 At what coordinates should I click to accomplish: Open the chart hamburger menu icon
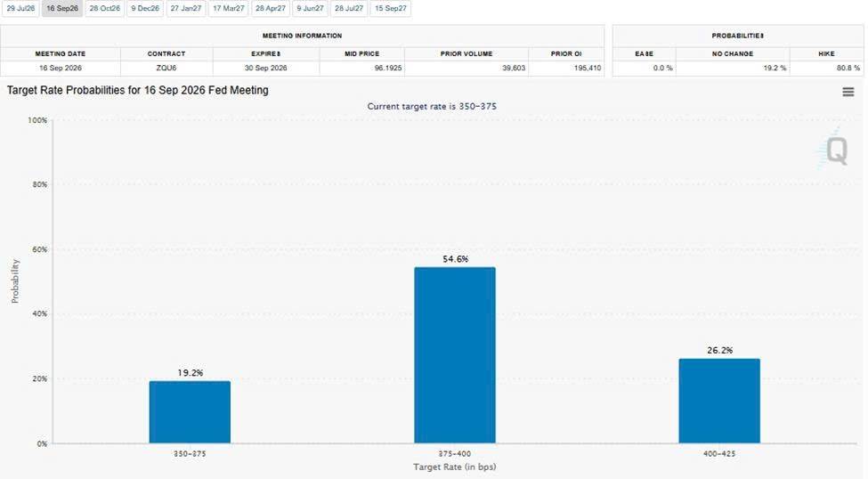(x=848, y=92)
